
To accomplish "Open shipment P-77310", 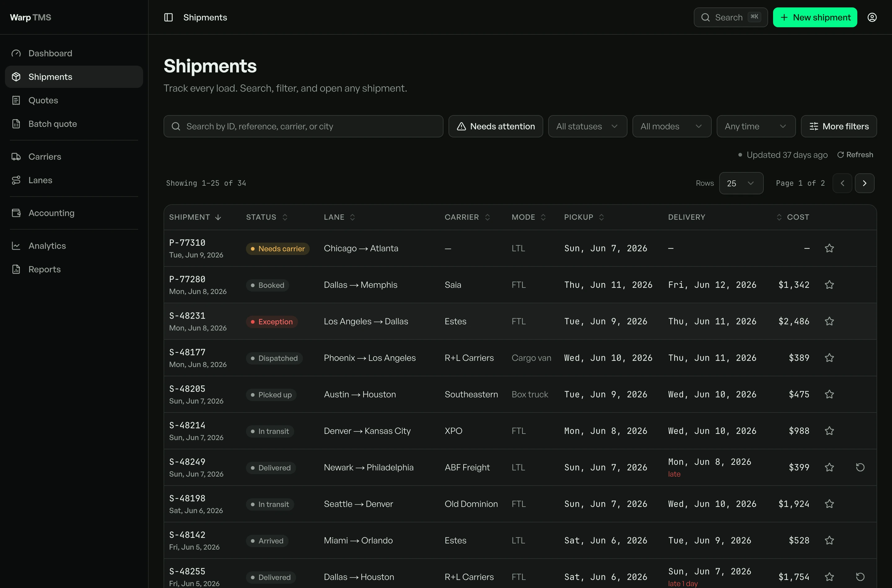I will coord(187,243).
